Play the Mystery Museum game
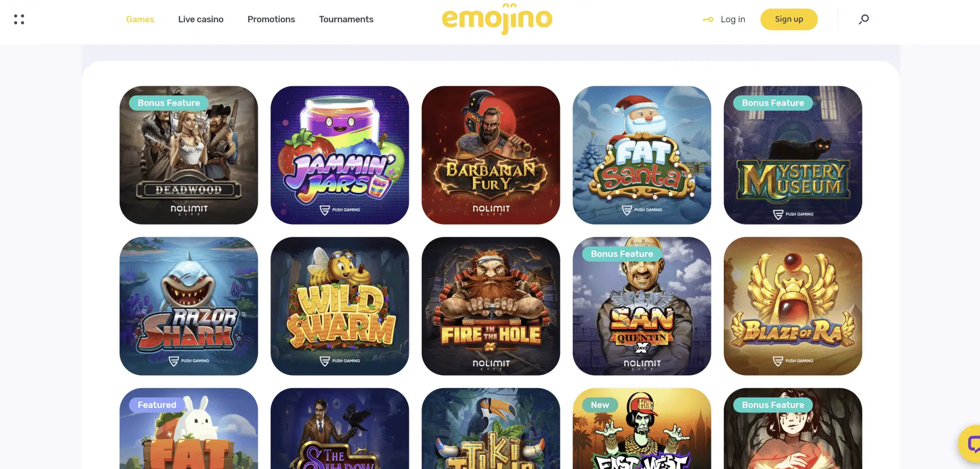 click(x=793, y=155)
